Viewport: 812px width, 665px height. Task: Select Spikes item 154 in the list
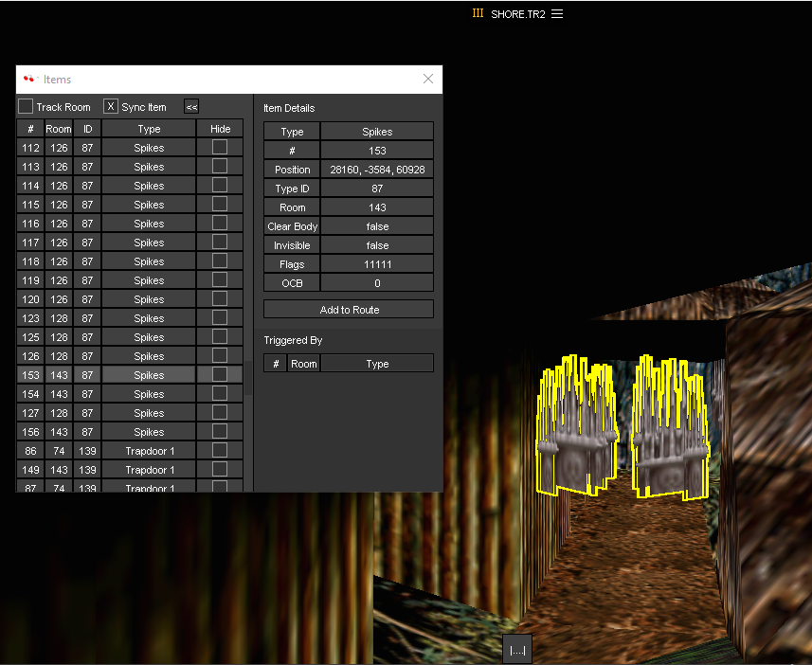pyautogui.click(x=149, y=393)
